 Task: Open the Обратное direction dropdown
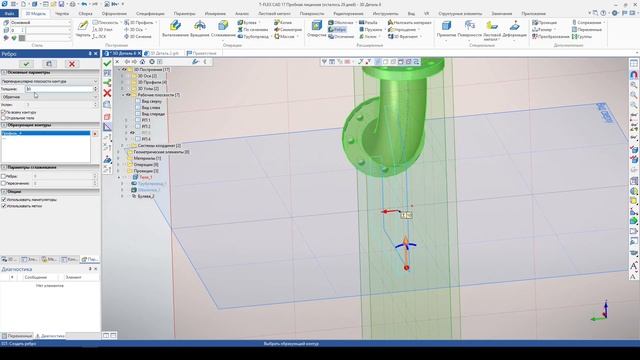pos(49,97)
